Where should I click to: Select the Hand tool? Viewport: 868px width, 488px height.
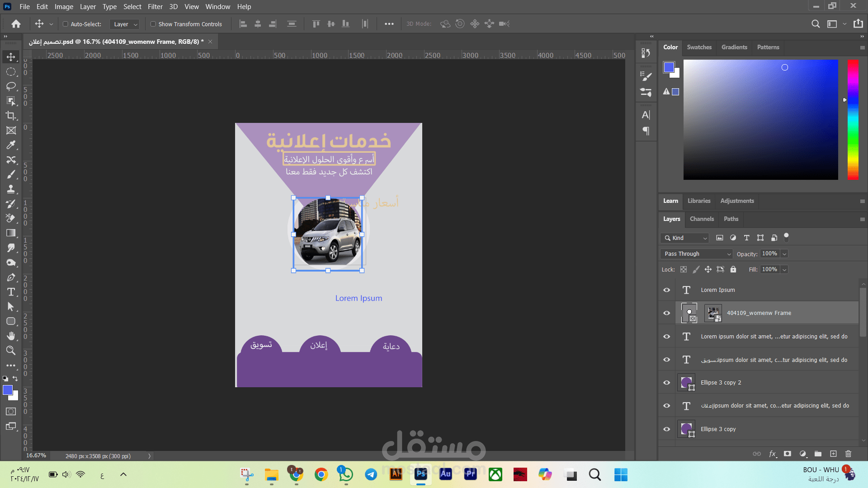[x=11, y=336]
